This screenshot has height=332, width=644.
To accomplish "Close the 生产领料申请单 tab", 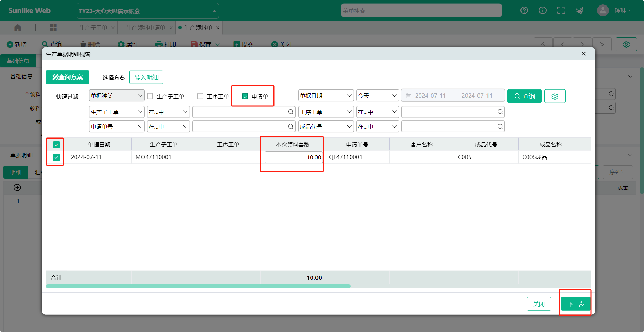I will click(x=171, y=28).
